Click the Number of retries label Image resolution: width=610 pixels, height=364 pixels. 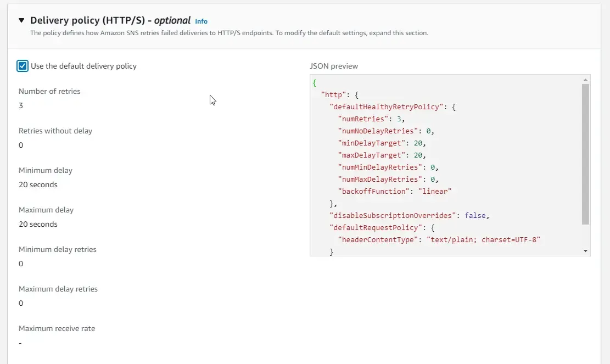click(x=49, y=91)
